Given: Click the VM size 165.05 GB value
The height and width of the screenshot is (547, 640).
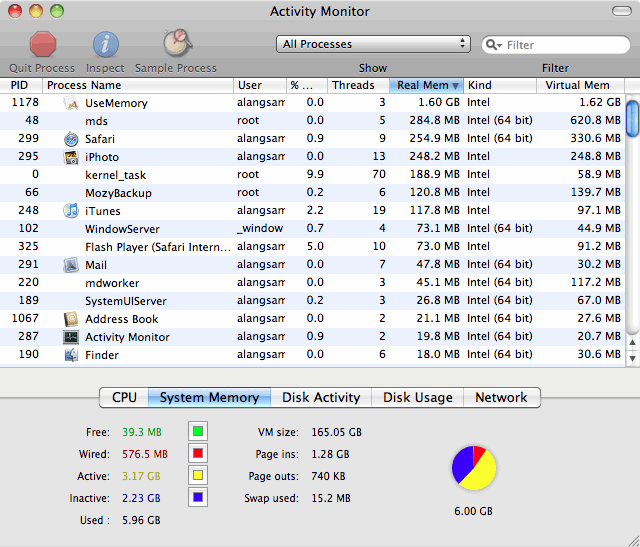Looking at the screenshot, I should point(336,432).
